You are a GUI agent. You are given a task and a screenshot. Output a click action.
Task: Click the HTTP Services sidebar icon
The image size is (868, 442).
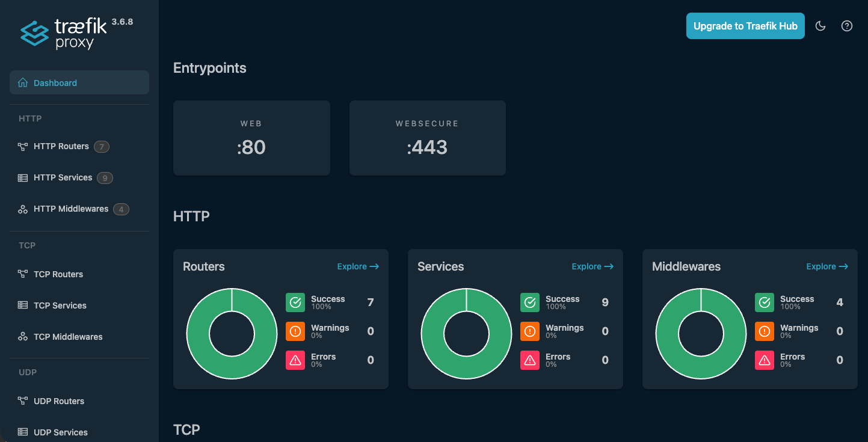point(23,178)
